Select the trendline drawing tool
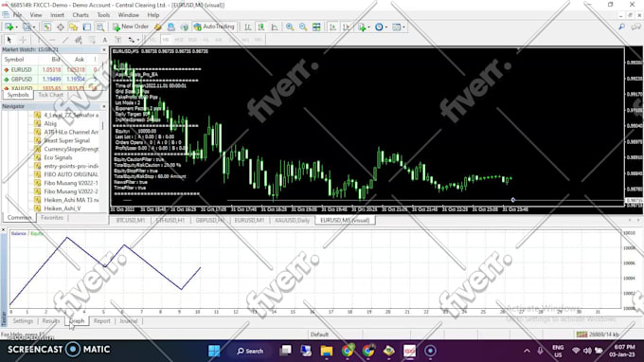The height and width of the screenshot is (362, 644). point(65,40)
